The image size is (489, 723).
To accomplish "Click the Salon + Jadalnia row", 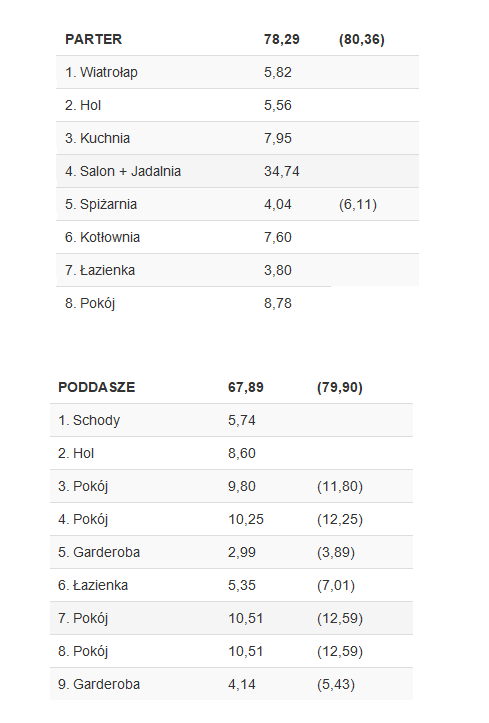I will [x=237, y=171].
